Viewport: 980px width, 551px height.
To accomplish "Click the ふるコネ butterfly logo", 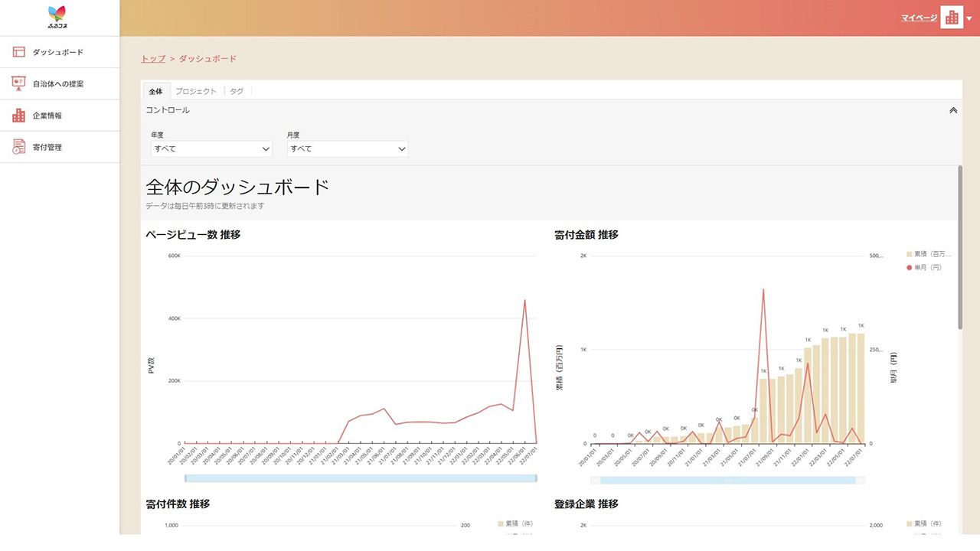I will (x=57, y=17).
